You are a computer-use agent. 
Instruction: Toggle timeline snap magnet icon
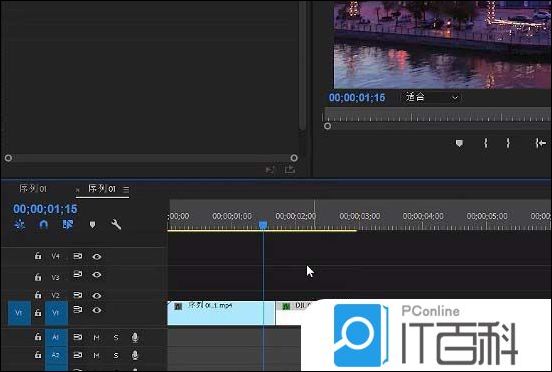44,224
